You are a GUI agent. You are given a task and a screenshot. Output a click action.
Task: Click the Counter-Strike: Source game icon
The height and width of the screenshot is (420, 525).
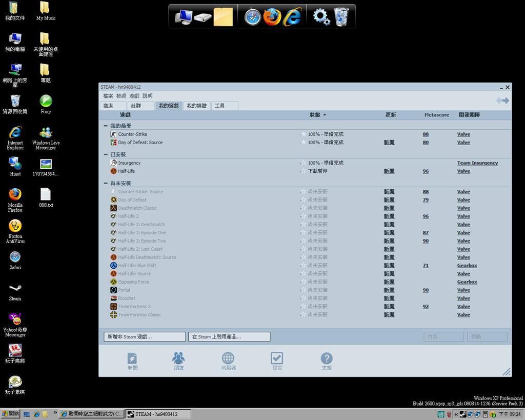(113, 192)
